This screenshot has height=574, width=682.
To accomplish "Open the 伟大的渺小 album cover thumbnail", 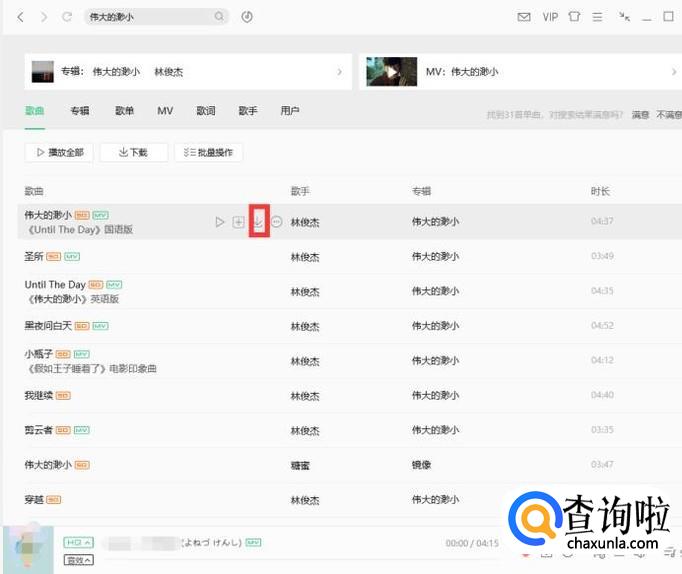I will click(x=43, y=72).
